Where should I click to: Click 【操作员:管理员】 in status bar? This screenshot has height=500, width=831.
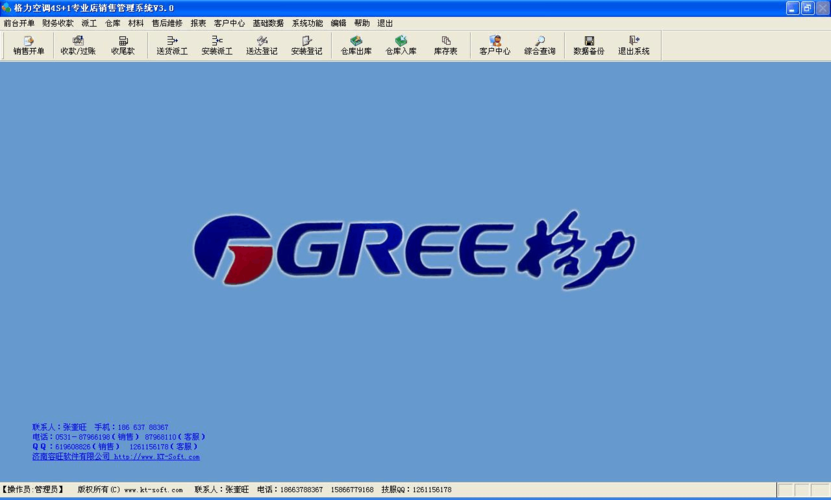pyautogui.click(x=33, y=489)
